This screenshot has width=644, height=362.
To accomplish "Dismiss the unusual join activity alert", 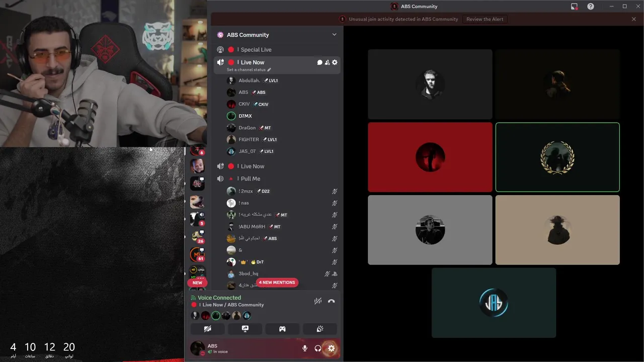I will (634, 19).
